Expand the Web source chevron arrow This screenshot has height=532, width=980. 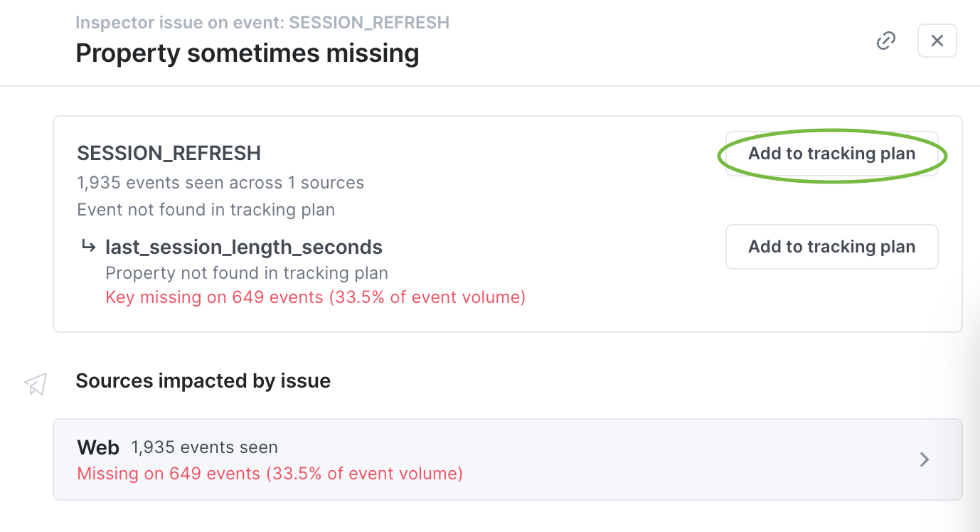[x=925, y=459]
